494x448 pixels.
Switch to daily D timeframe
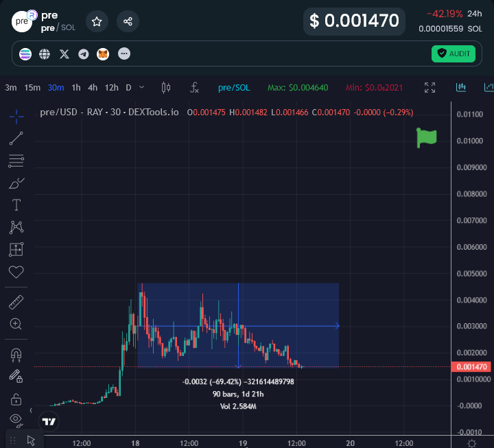pos(128,88)
